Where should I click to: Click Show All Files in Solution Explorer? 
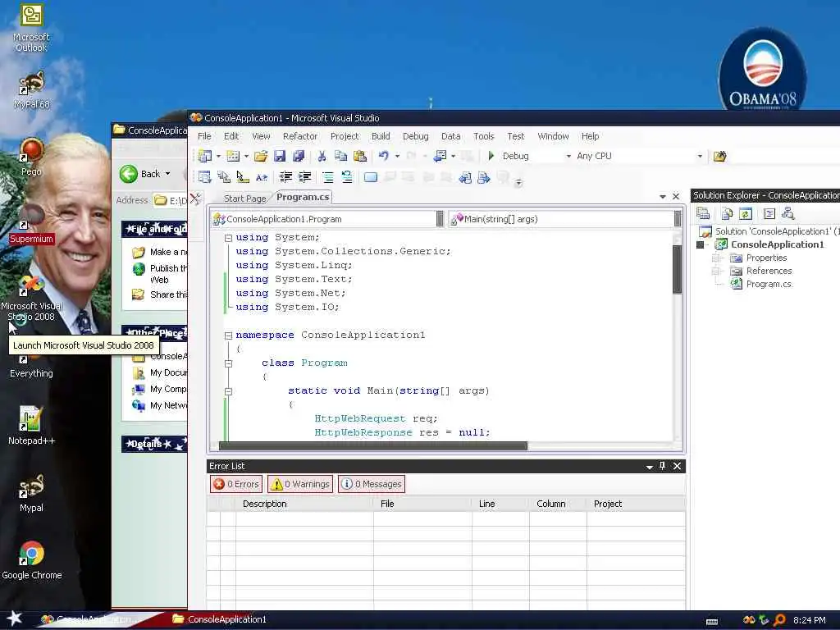click(727, 214)
